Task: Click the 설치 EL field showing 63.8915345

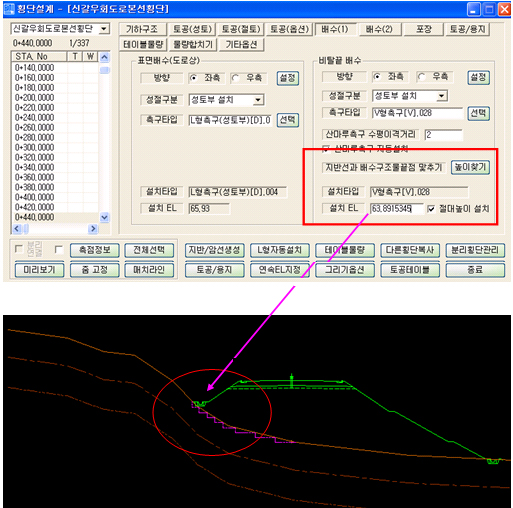Action: tap(396, 209)
